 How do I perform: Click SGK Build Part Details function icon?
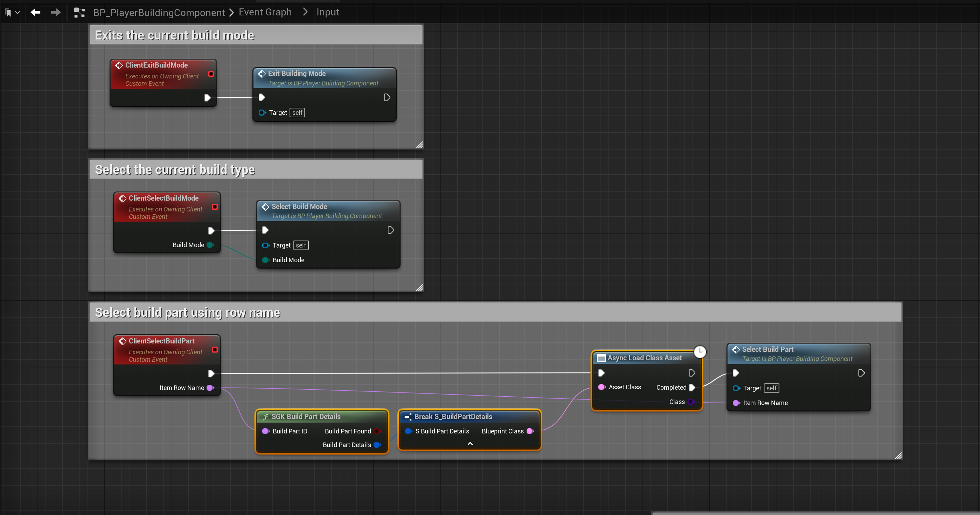[265, 417]
